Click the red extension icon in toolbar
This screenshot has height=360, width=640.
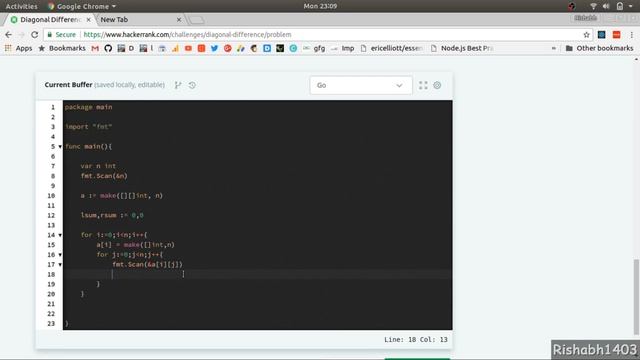616,35
